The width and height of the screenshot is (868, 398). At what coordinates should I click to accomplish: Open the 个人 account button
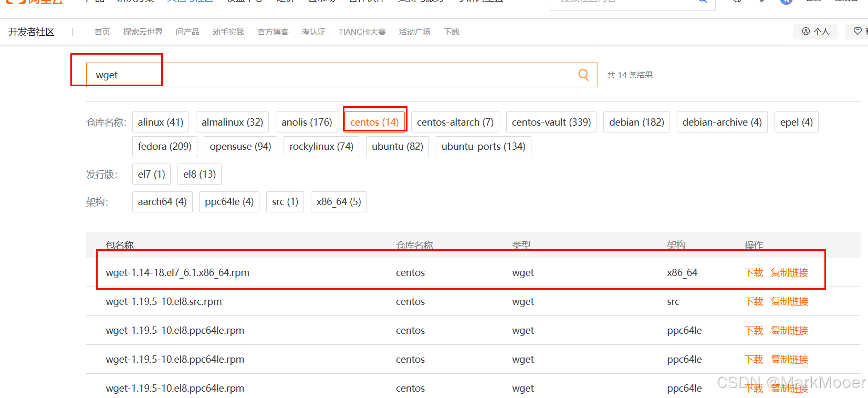tap(815, 32)
